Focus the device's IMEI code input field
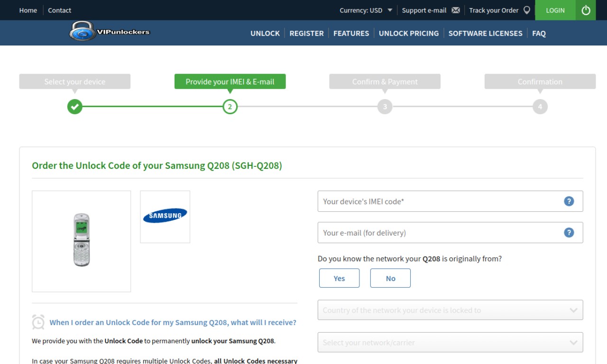The height and width of the screenshot is (364, 607). click(x=450, y=201)
